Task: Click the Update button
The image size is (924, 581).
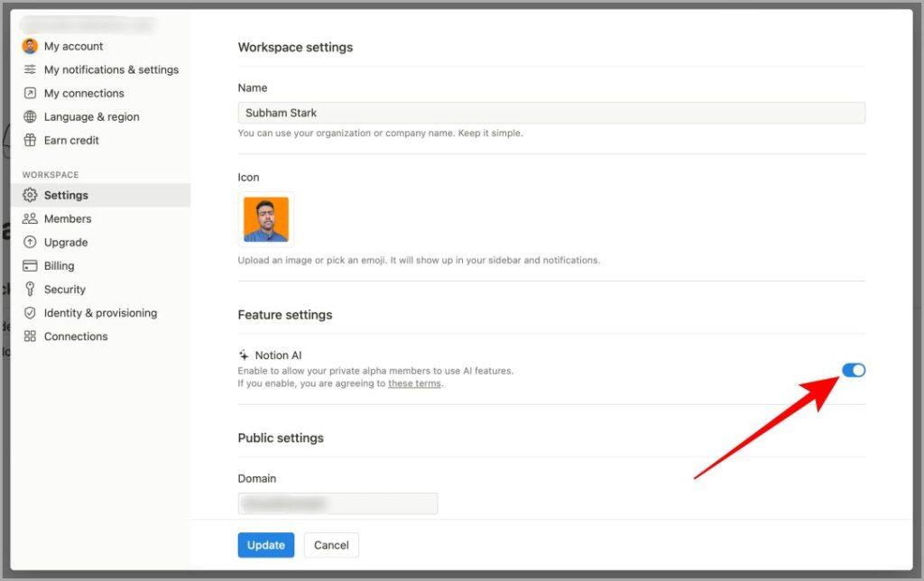Action: pyautogui.click(x=266, y=545)
